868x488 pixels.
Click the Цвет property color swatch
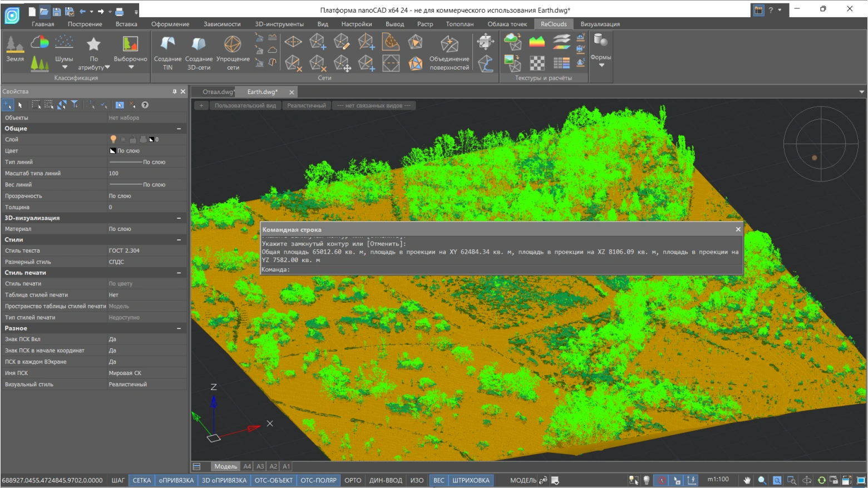pos(112,151)
